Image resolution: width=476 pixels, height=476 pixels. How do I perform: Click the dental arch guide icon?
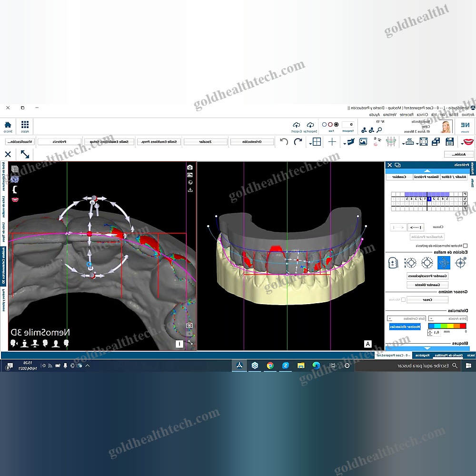[391, 142]
